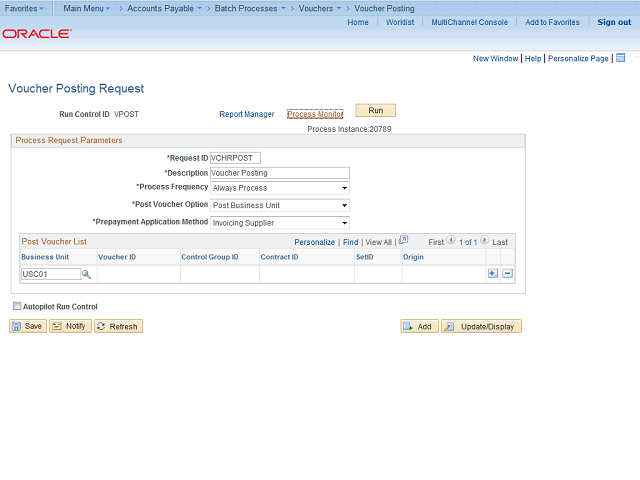Click the Description input field
Image resolution: width=640 pixels, height=480 pixels.
point(280,173)
